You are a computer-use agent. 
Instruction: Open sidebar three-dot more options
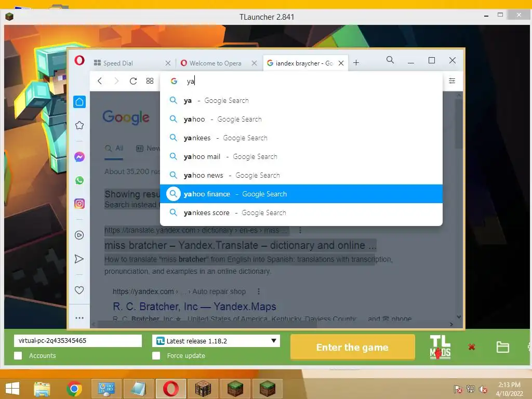pyautogui.click(x=79, y=318)
